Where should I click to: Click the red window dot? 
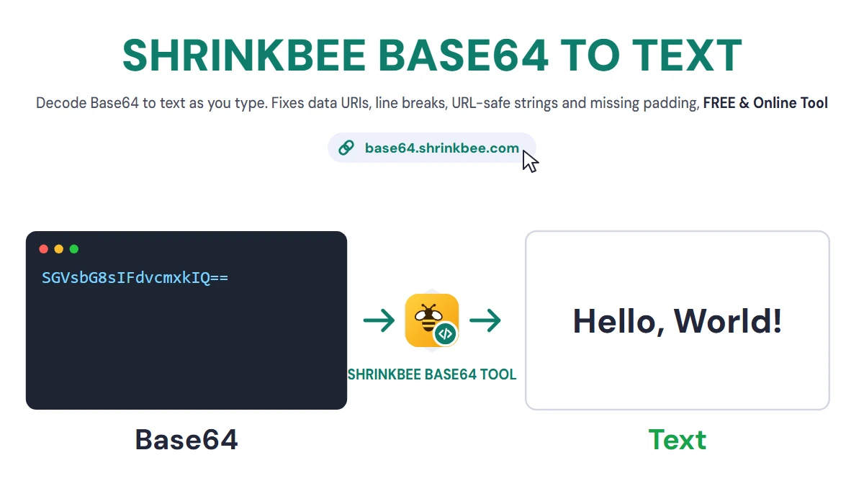[x=43, y=249]
